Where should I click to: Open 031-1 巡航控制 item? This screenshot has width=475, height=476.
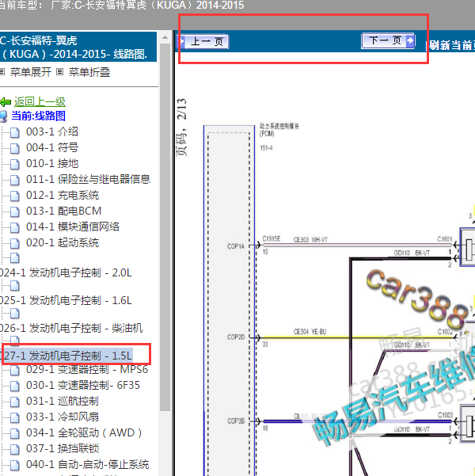click(63, 401)
